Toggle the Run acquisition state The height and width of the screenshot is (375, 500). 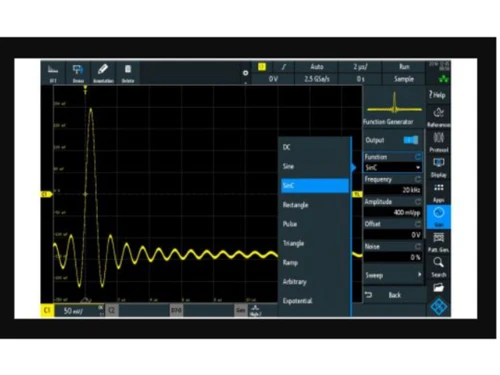click(x=404, y=67)
